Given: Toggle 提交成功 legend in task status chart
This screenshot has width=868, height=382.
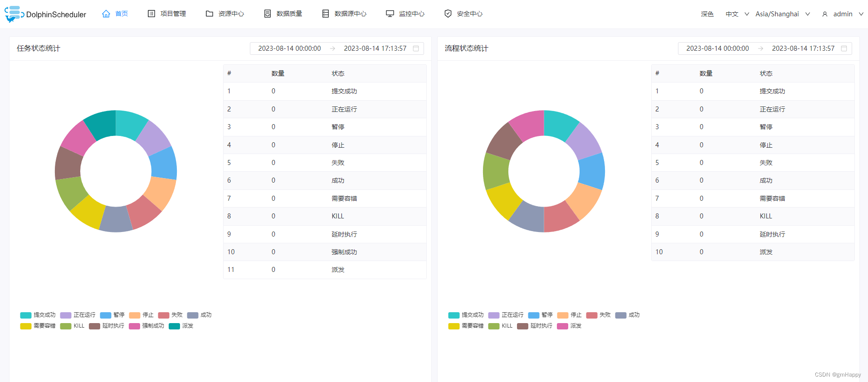Looking at the screenshot, I should point(38,315).
